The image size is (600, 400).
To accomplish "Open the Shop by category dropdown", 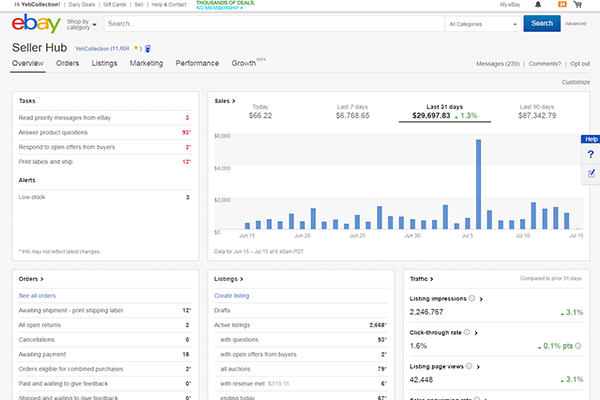I will (x=81, y=24).
